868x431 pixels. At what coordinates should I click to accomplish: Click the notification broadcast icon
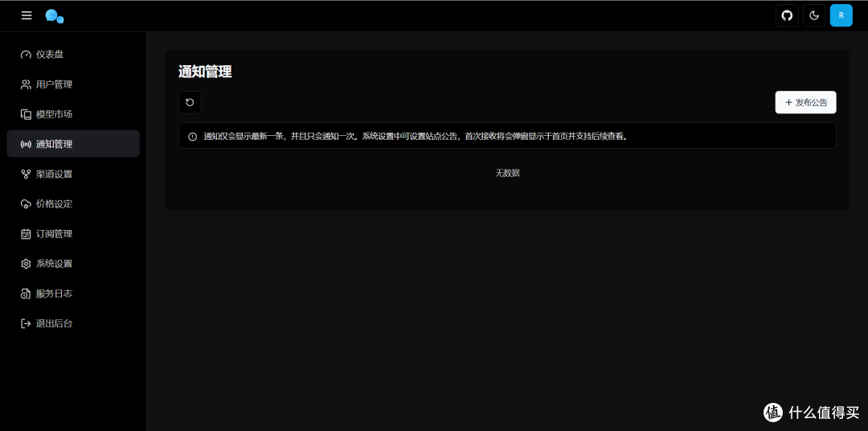click(26, 145)
